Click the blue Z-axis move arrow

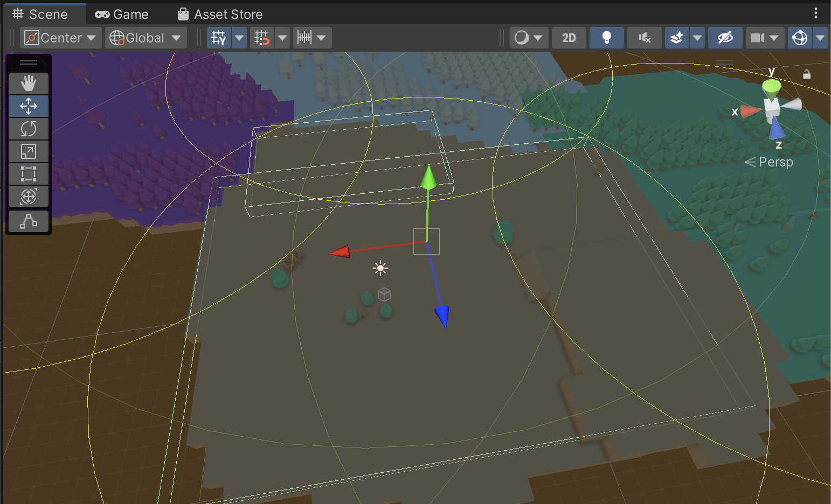point(442,316)
